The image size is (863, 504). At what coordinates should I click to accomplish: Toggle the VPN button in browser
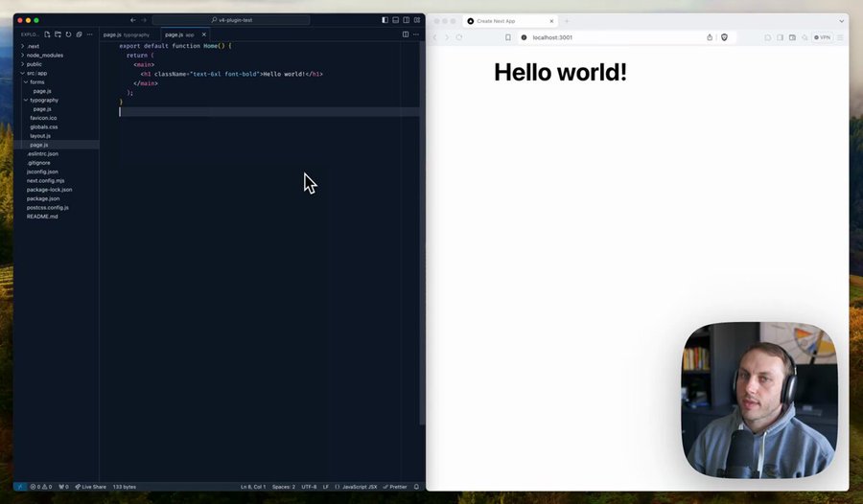822,37
